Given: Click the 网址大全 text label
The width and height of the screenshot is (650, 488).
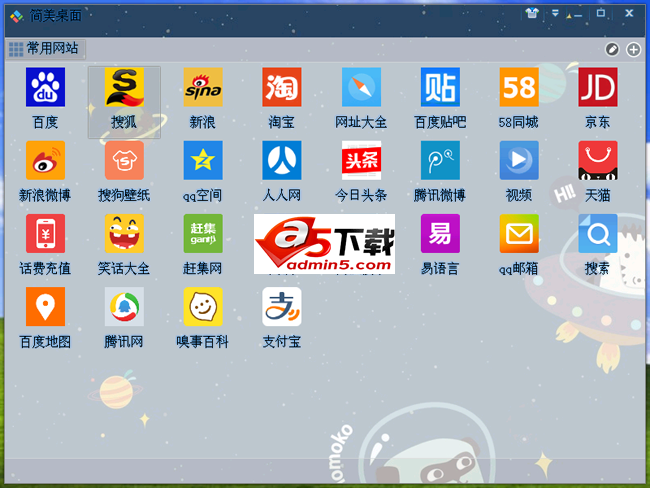Looking at the screenshot, I should point(361,122).
